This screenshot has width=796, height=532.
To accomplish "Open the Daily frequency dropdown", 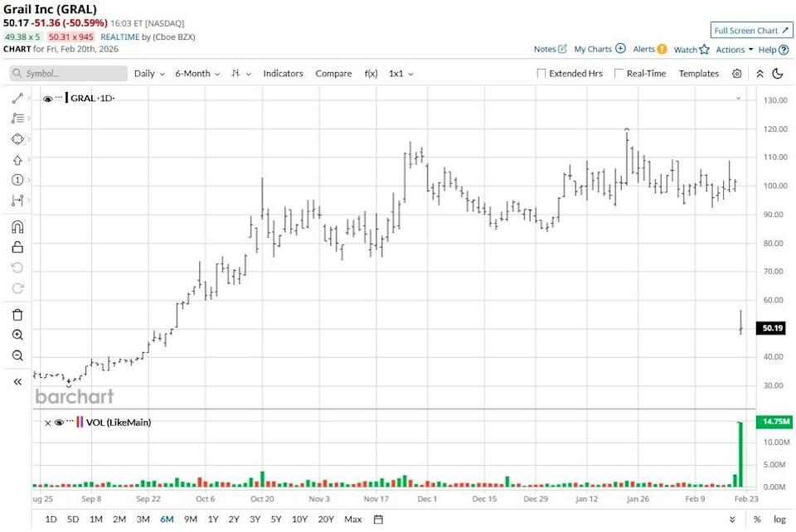I will pos(148,73).
